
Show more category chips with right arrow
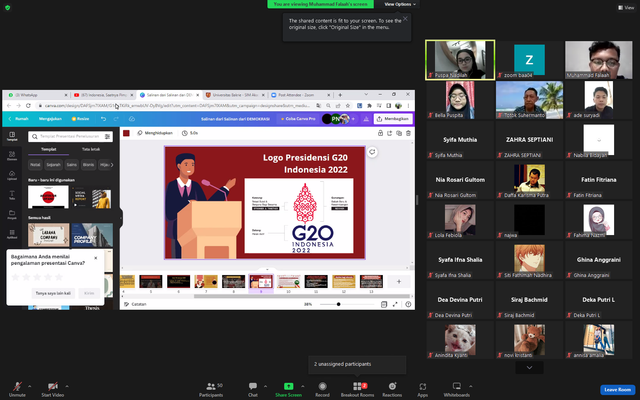[112, 165]
